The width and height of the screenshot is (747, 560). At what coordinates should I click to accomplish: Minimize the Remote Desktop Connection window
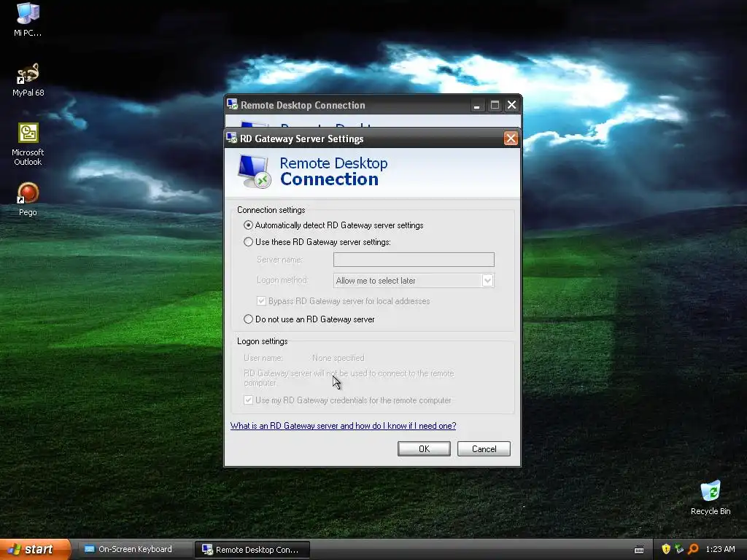tap(476, 105)
